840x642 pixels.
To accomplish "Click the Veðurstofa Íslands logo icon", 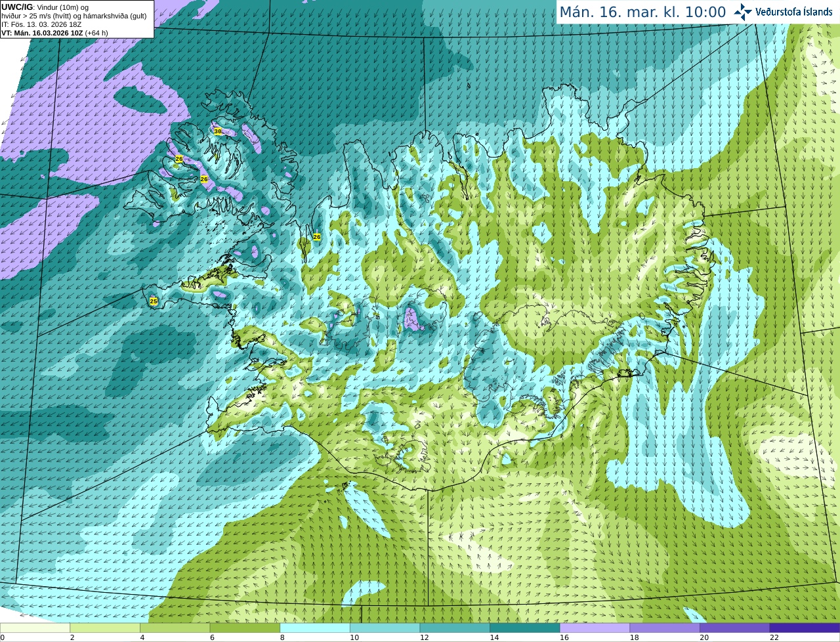I will click(743, 12).
